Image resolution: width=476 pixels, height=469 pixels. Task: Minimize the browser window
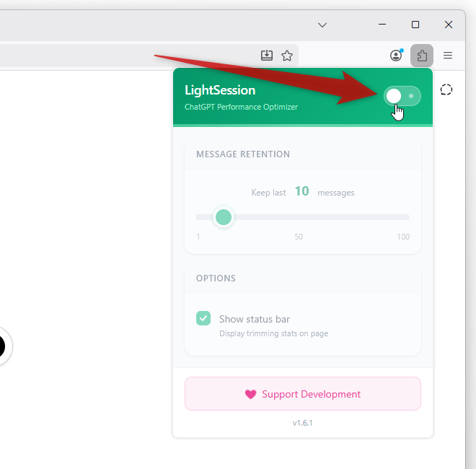382,25
